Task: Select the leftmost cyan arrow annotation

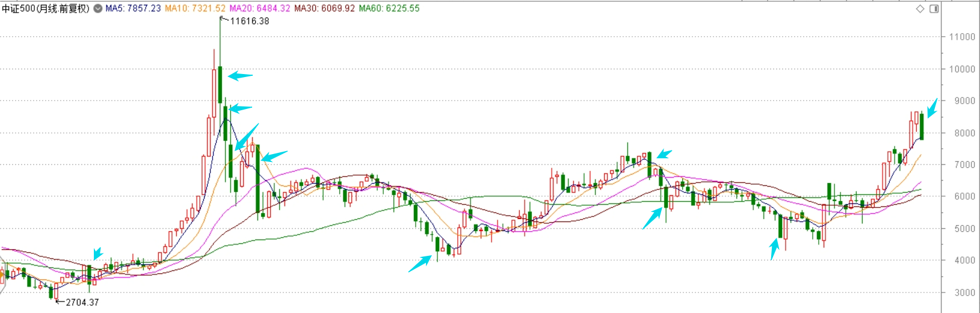Action: (x=97, y=254)
